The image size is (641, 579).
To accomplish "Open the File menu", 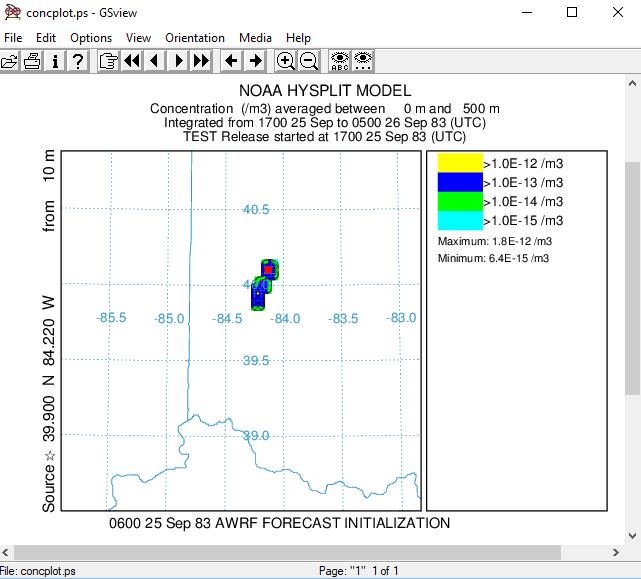I will point(13,37).
